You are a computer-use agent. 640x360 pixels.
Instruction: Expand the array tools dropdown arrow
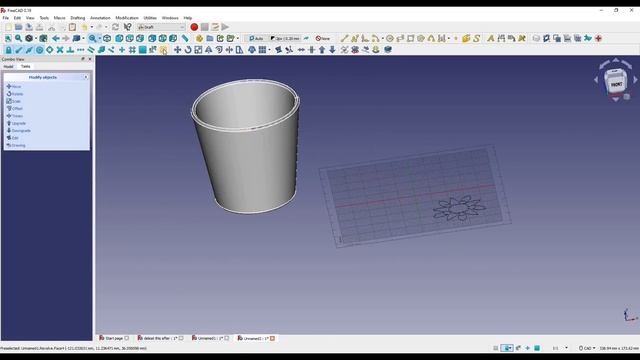(x=269, y=50)
